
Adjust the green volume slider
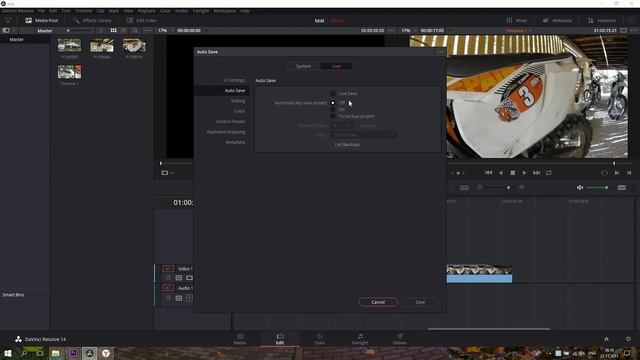[x=598, y=187]
